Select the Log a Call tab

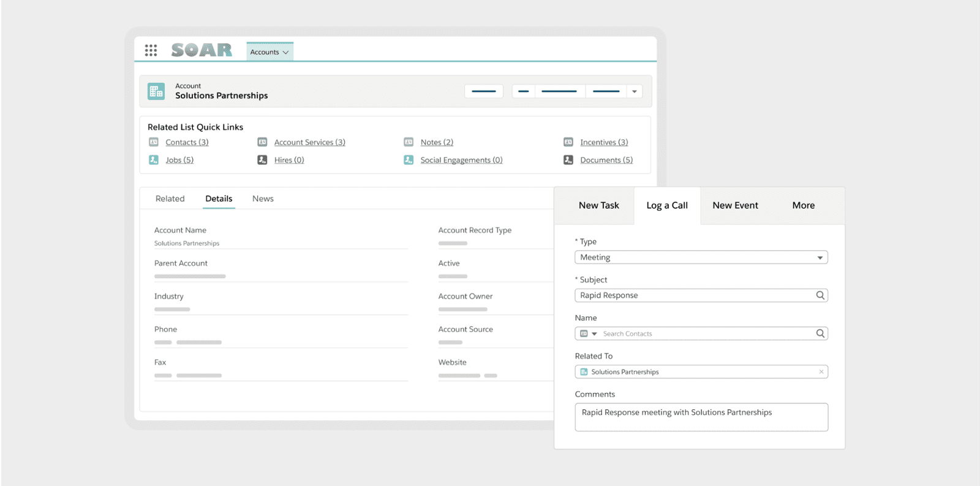(x=667, y=205)
